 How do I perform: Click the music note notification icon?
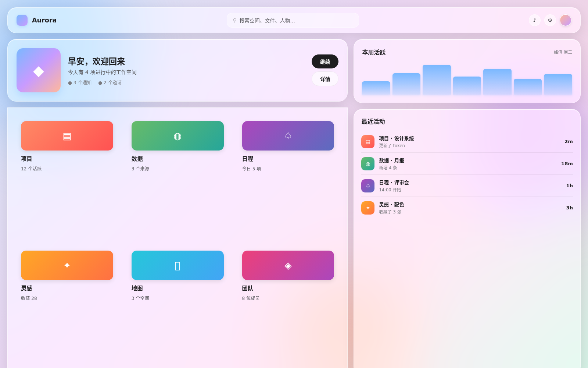535,20
